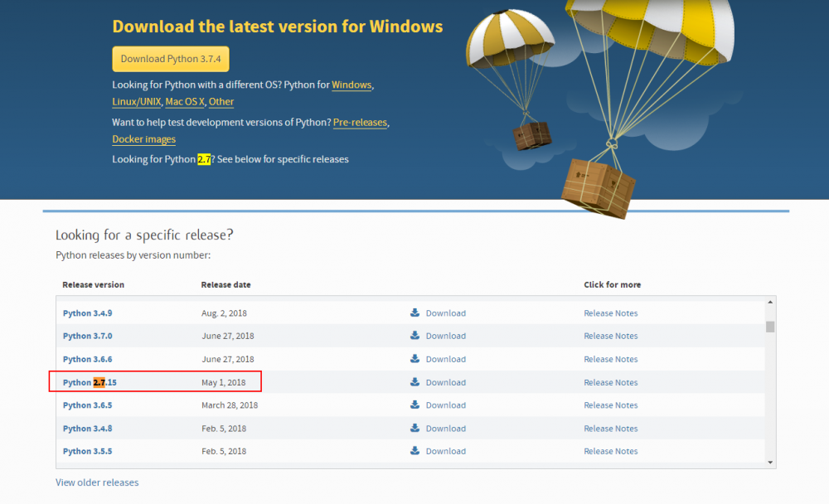829x504 pixels.
Task: Open Release Notes for Python 3.7.0
Action: click(x=611, y=336)
